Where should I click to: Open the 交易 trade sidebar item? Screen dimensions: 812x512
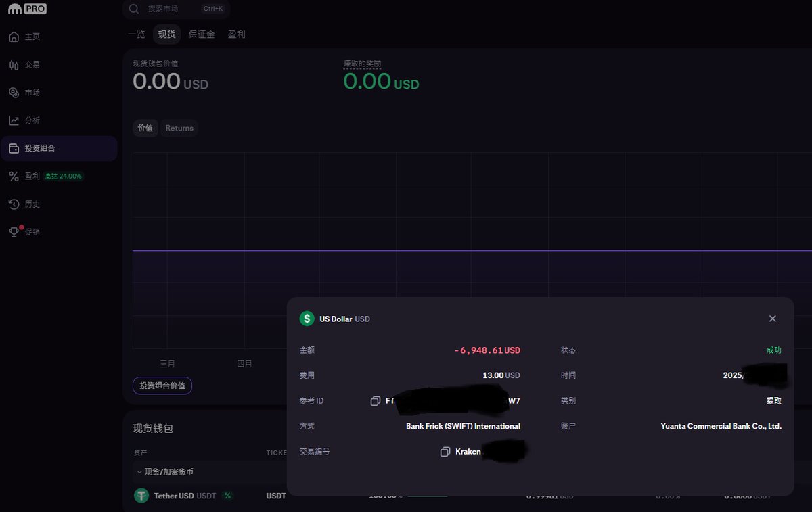coord(32,64)
